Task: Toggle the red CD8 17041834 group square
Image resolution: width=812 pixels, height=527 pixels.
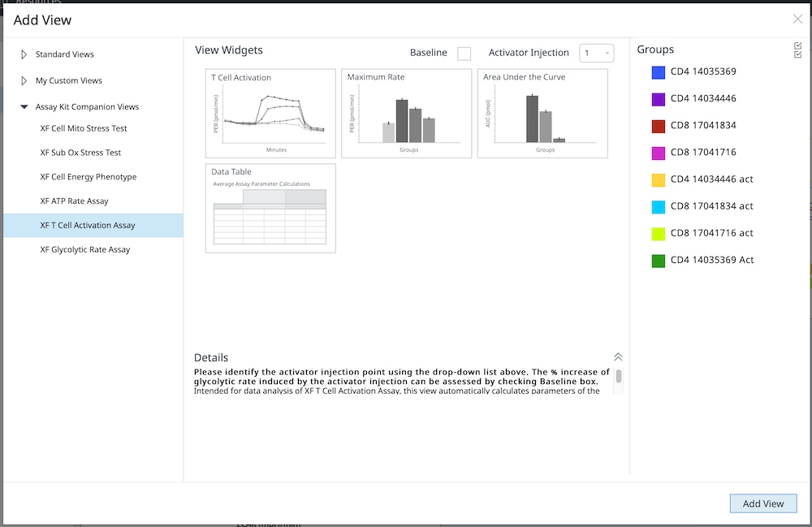Action: 659,126
